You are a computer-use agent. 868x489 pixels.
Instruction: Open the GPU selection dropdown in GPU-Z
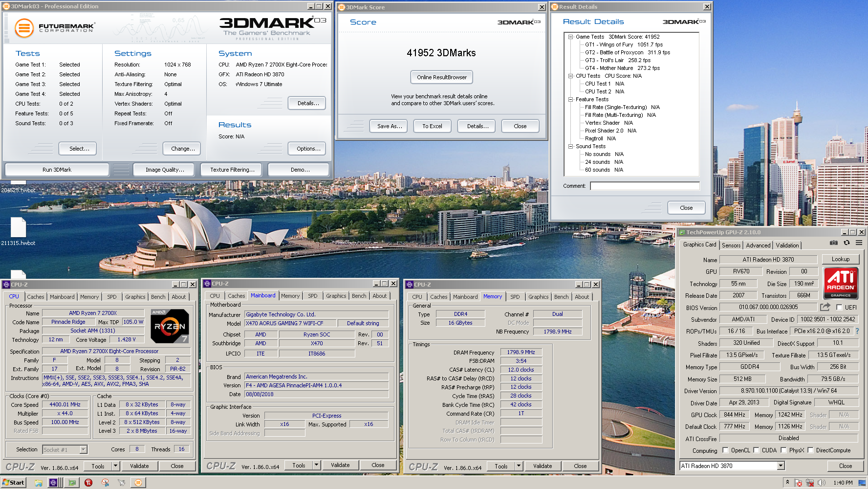click(x=781, y=466)
